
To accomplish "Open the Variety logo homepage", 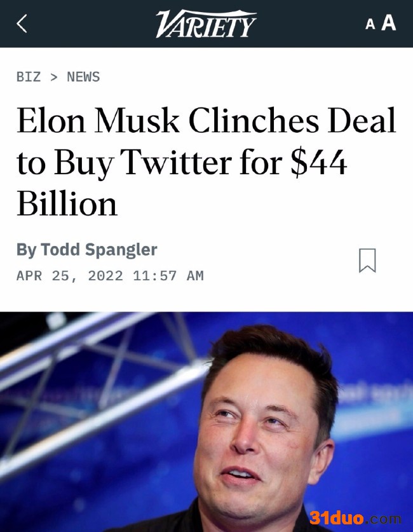I will (206, 24).
